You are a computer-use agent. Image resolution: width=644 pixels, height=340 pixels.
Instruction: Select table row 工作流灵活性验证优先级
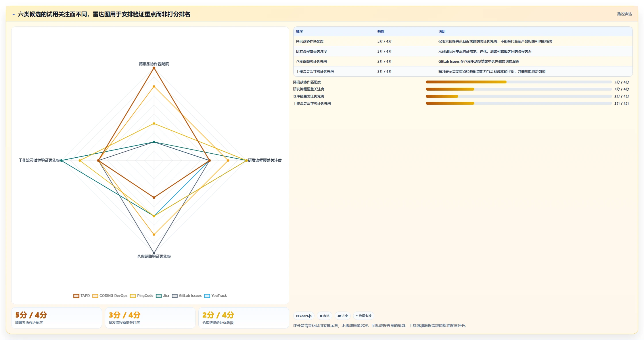click(x=463, y=72)
